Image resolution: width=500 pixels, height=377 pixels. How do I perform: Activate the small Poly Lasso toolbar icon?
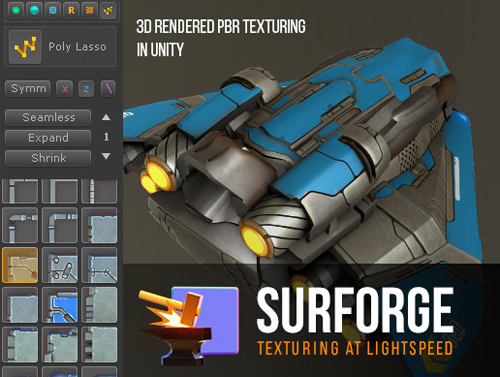[x=108, y=10]
